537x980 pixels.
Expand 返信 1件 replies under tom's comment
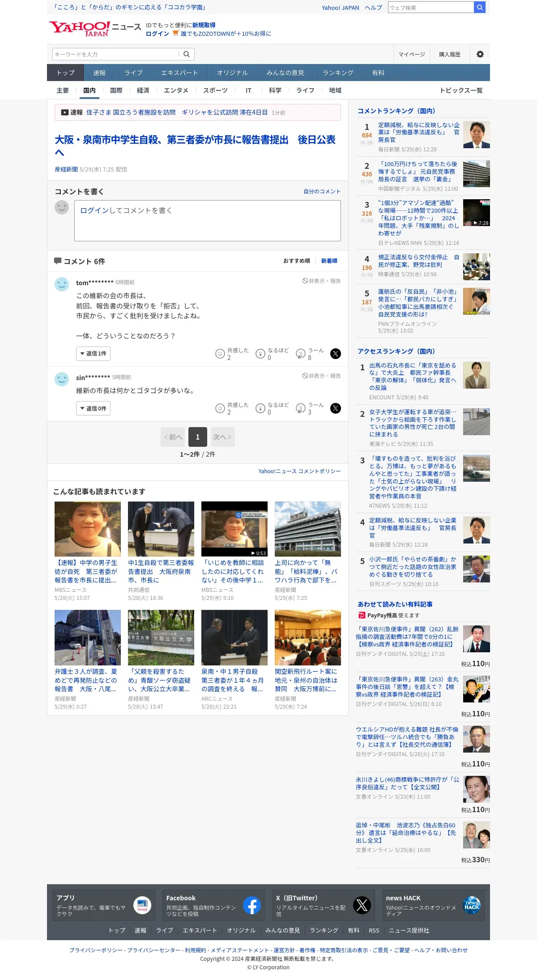point(93,354)
